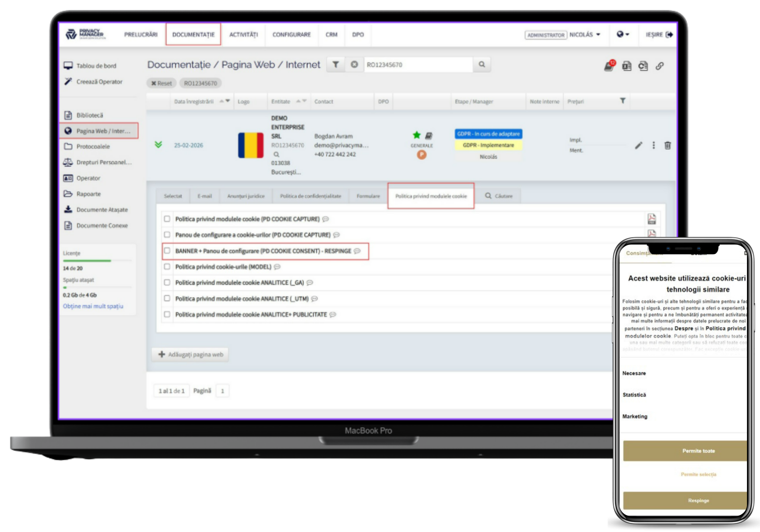Open the CONFIGURARE menu

point(291,35)
